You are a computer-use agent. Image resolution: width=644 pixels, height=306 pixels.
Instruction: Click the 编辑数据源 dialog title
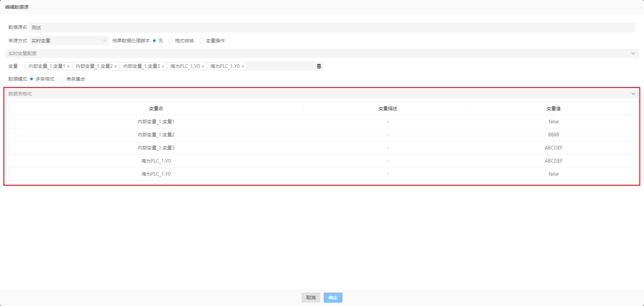coord(17,7)
